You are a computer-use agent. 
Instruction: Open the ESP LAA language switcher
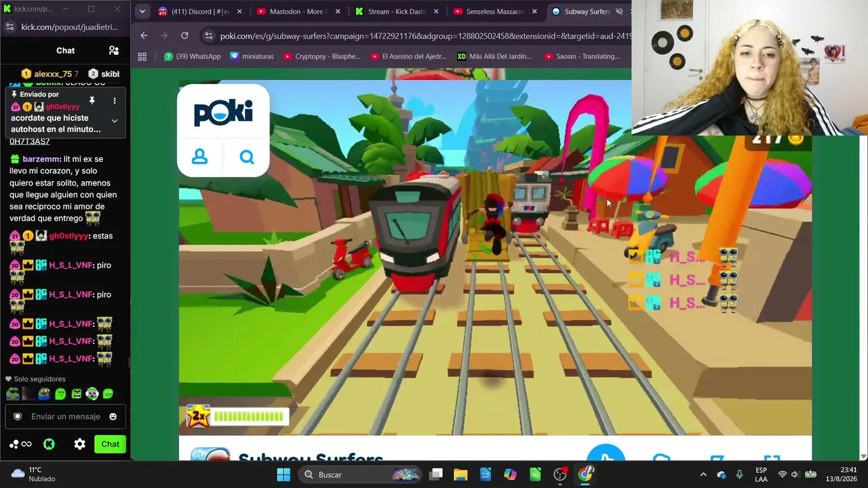point(761,474)
